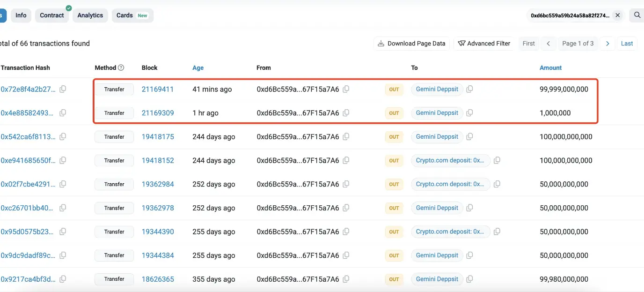Open the Analytics tab
This screenshot has height=292, width=644.
[90, 15]
